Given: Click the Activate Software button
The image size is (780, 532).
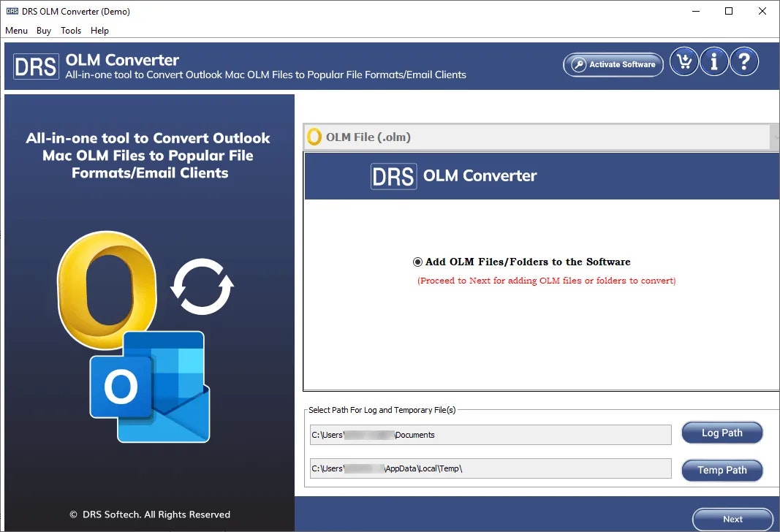Looking at the screenshot, I should coord(613,64).
